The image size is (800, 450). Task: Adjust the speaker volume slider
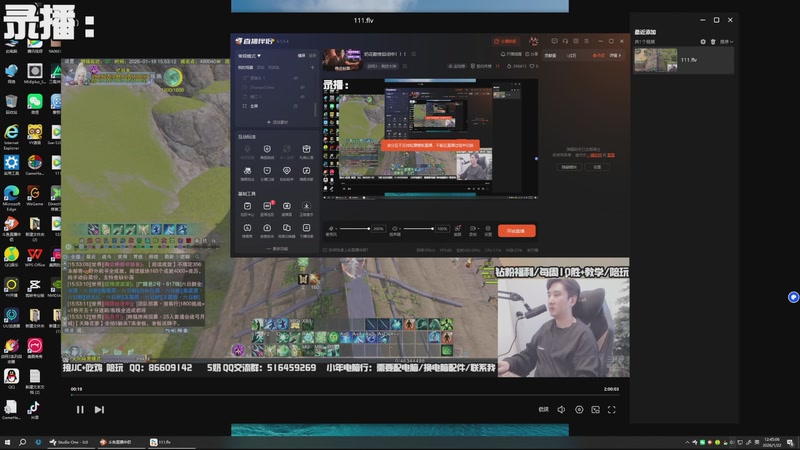point(418,229)
